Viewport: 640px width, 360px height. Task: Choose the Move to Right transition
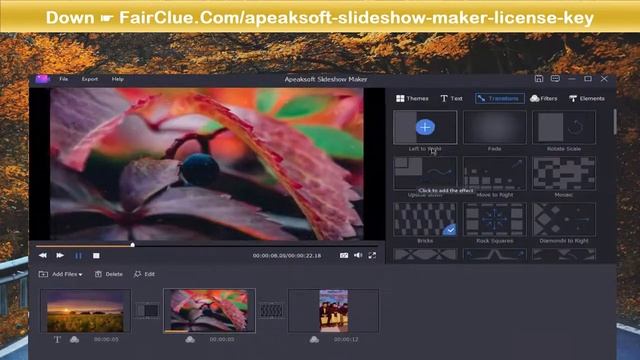[494, 173]
